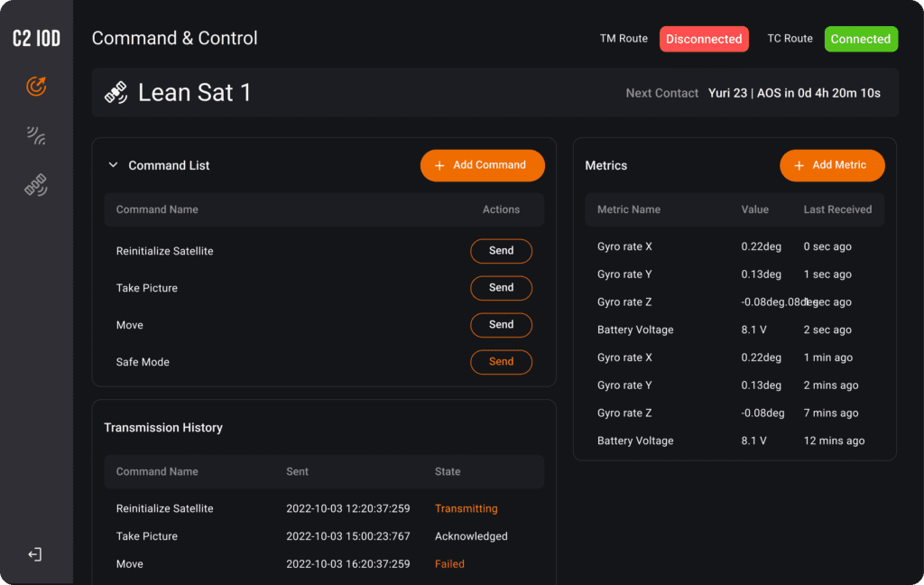
Task: Send the Move command
Action: pyautogui.click(x=501, y=325)
